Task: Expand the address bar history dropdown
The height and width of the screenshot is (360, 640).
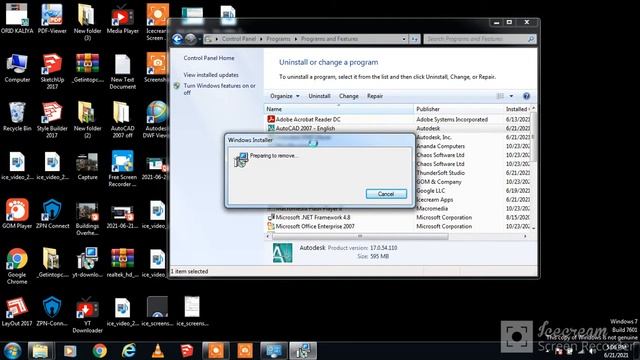Action: click(x=404, y=39)
